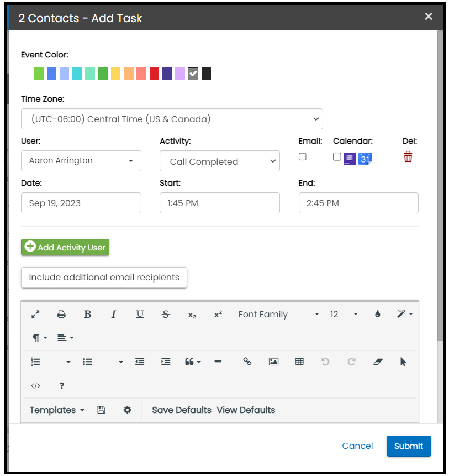Screen dimensions: 449x476
Task: Enable the Email checkbox
Action: [x=302, y=157]
